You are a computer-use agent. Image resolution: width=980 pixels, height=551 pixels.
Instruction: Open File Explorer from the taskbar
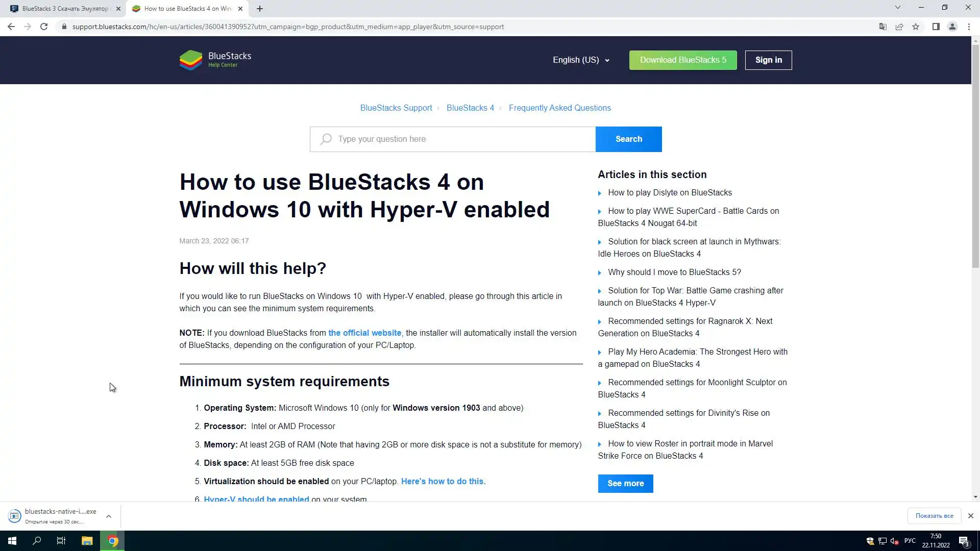coord(87,541)
